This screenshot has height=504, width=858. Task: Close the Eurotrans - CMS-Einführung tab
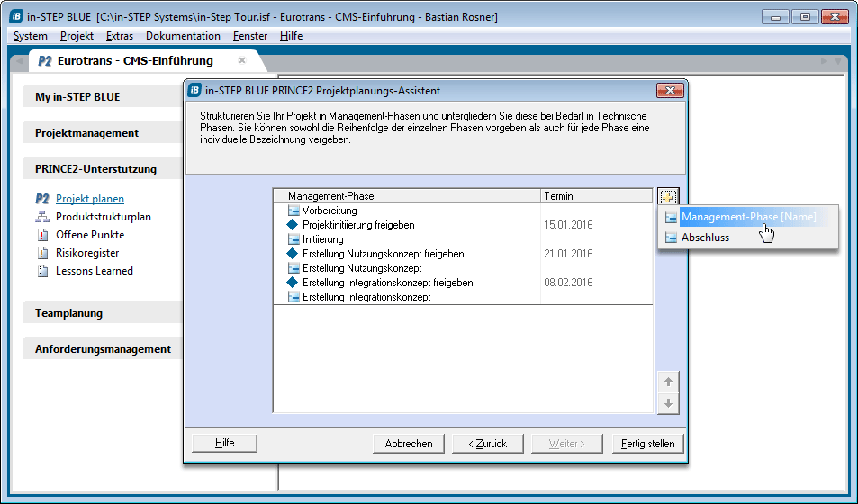[242, 60]
